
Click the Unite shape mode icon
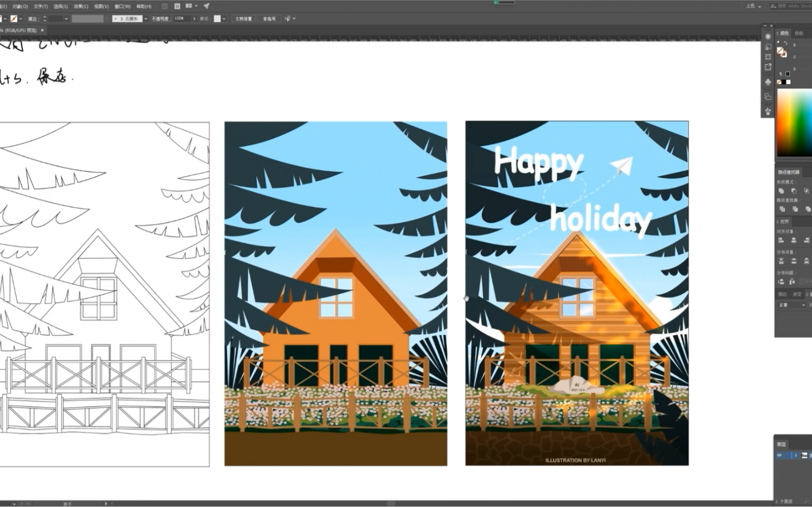(781, 191)
